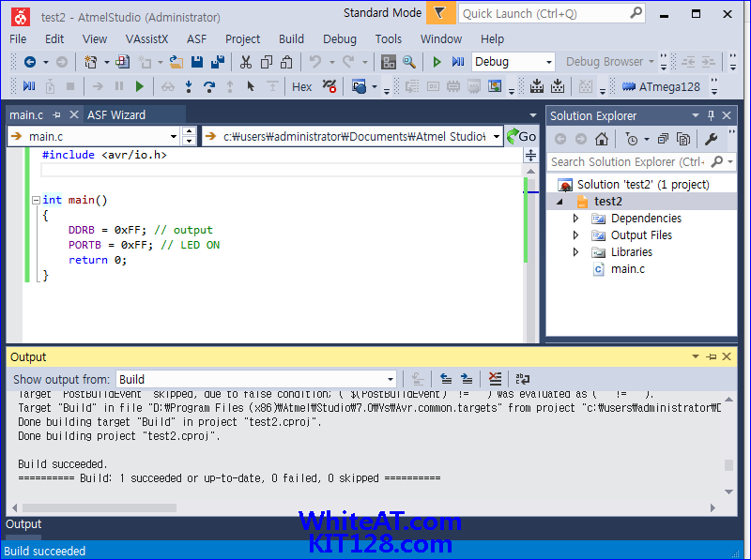The height and width of the screenshot is (560, 751).
Task: Click the Clear All Breakpoints icon
Action: (330, 86)
